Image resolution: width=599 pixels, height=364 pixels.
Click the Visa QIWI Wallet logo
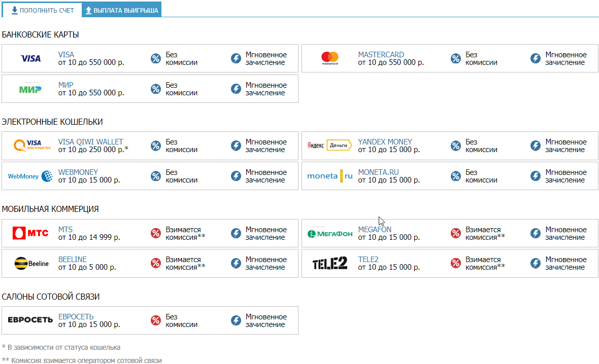(32, 145)
